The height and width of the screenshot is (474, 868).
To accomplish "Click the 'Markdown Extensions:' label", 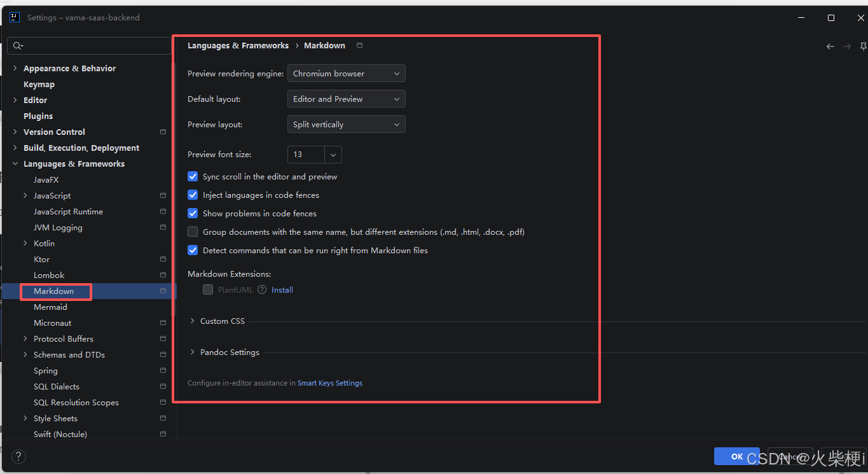I will point(230,274).
